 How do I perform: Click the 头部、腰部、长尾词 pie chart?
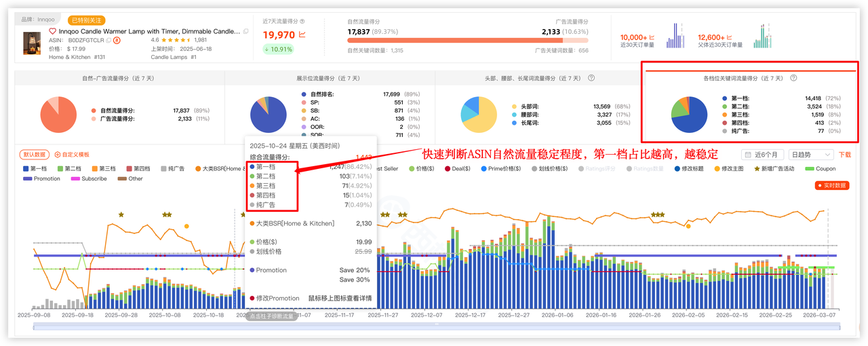pos(479,114)
